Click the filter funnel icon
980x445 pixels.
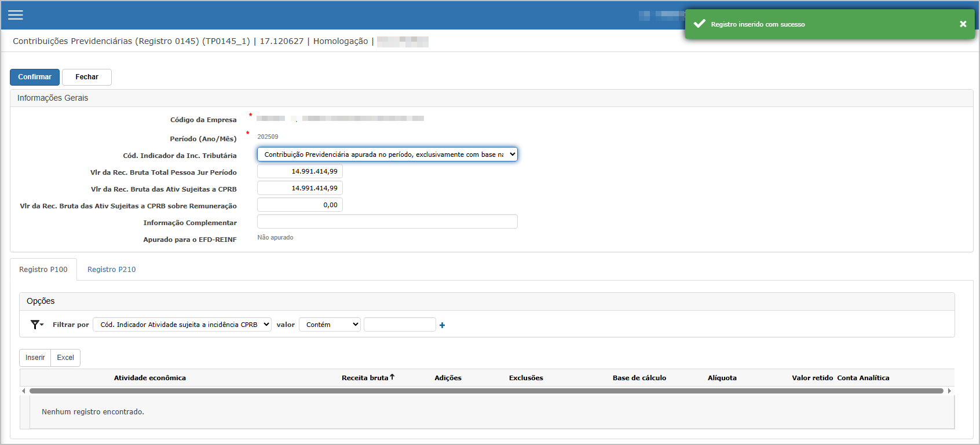coord(36,325)
